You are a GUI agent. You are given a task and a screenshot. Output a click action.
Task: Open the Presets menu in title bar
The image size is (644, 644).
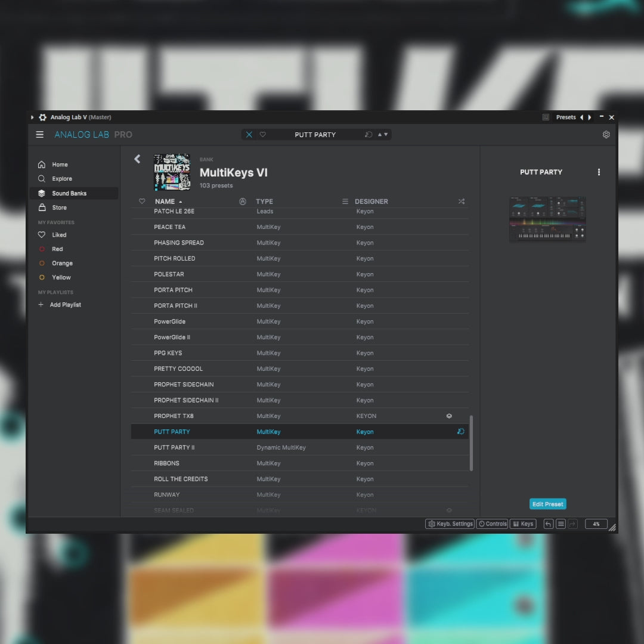[565, 117]
